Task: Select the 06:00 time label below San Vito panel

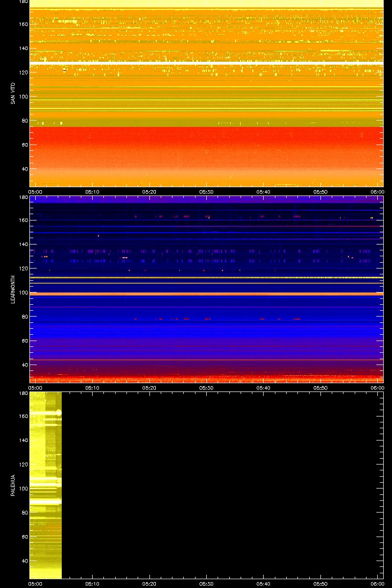Action: [377, 192]
